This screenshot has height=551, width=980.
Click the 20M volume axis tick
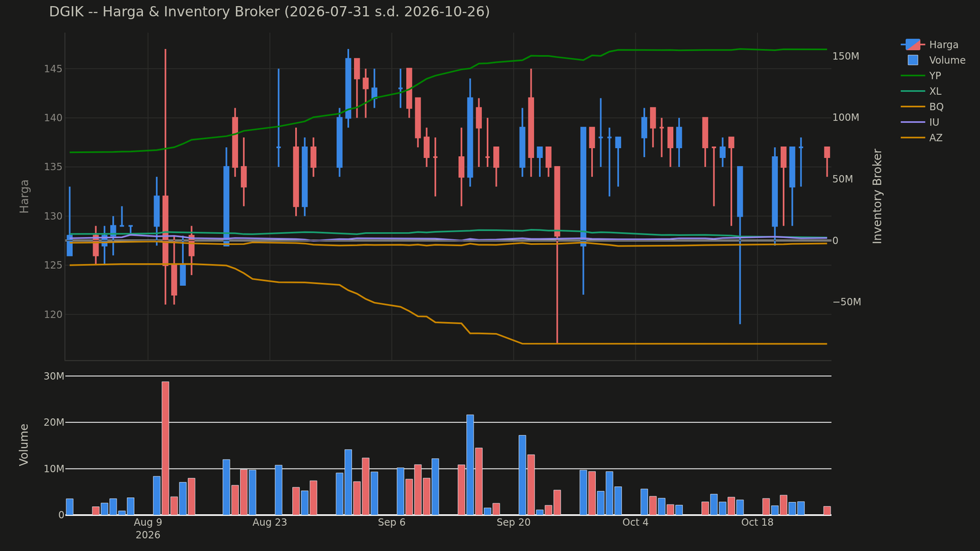click(55, 422)
